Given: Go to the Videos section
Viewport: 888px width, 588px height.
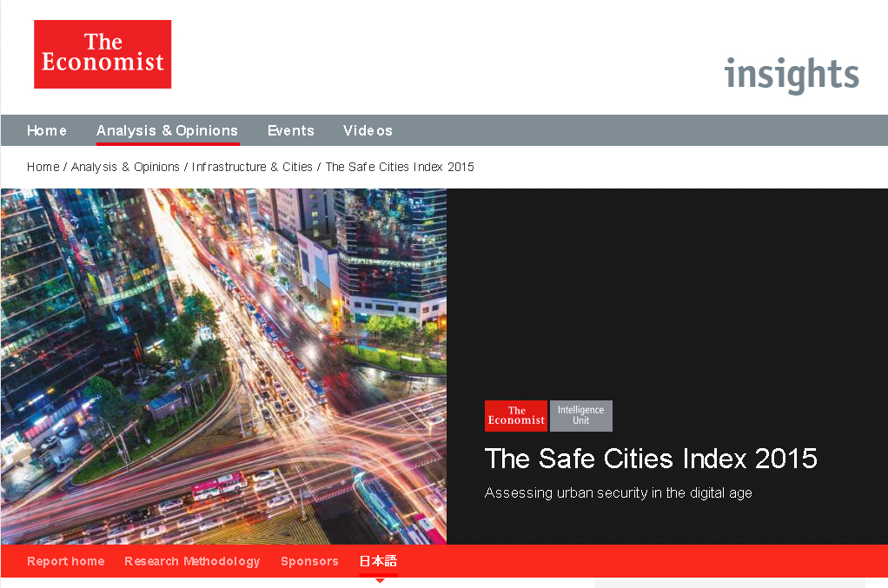Looking at the screenshot, I should (x=368, y=130).
